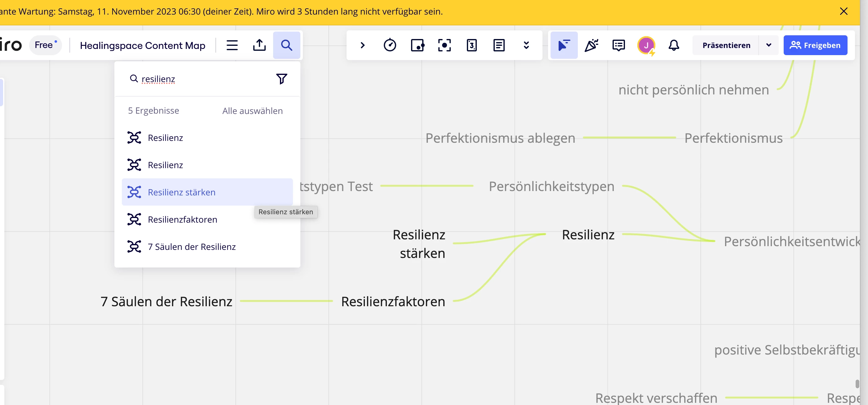The width and height of the screenshot is (868, 405).
Task: Select the Respekt verschaffen node
Action: pos(656,398)
